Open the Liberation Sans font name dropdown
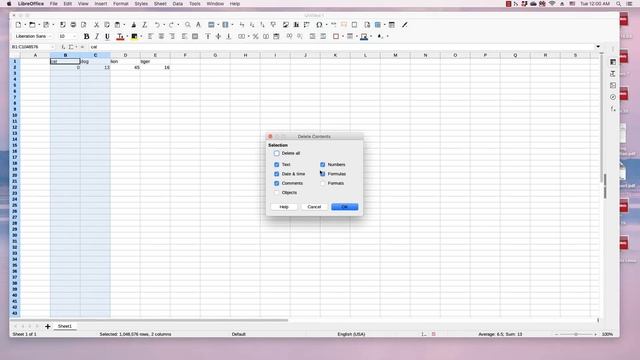640x360 pixels. [x=51, y=36]
